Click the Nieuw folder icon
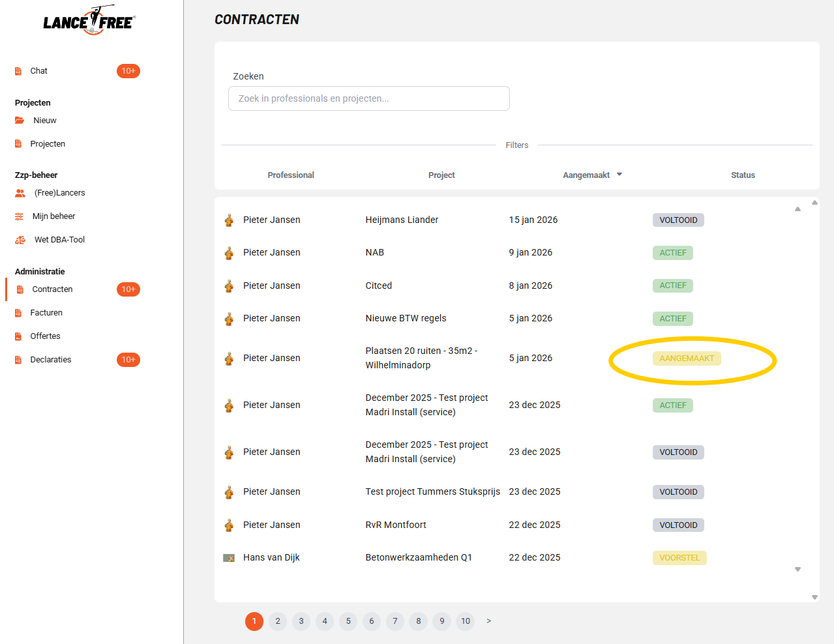Image resolution: width=834 pixels, height=644 pixels. coord(20,121)
